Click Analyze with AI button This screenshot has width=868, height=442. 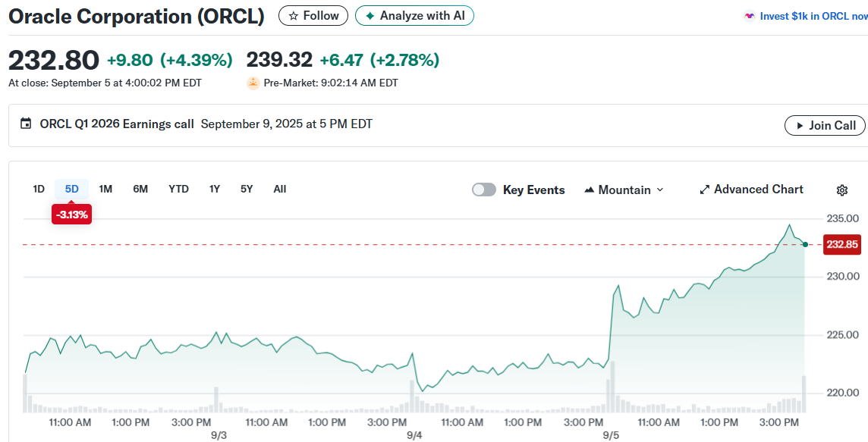(x=414, y=16)
